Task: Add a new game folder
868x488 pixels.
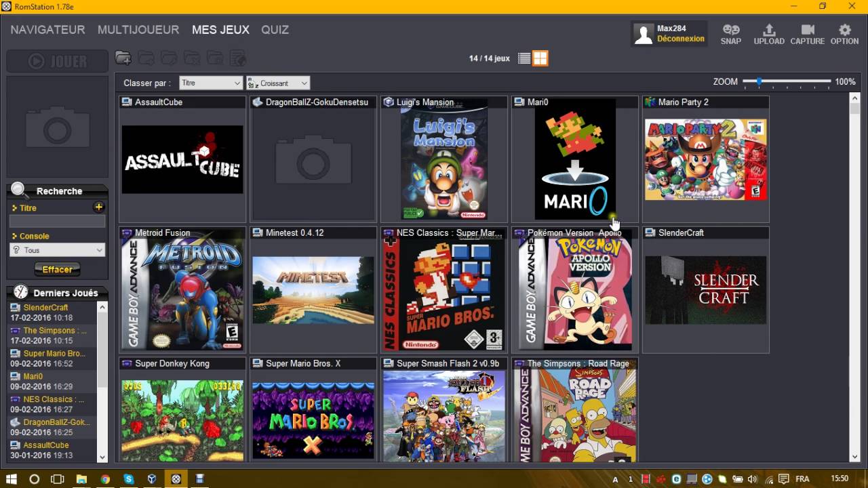Action: 123,58
